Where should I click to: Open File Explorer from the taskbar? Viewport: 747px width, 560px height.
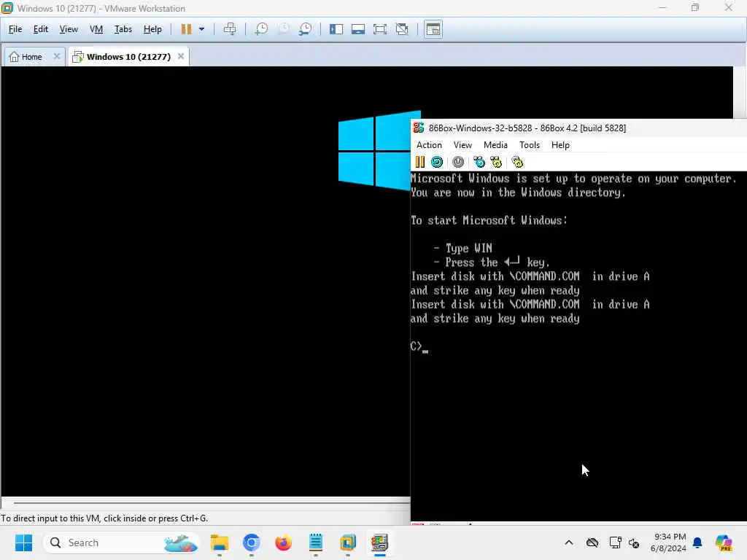pyautogui.click(x=220, y=542)
